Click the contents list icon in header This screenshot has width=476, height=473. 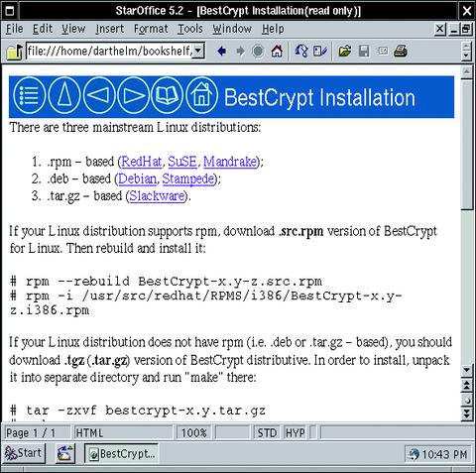point(30,96)
